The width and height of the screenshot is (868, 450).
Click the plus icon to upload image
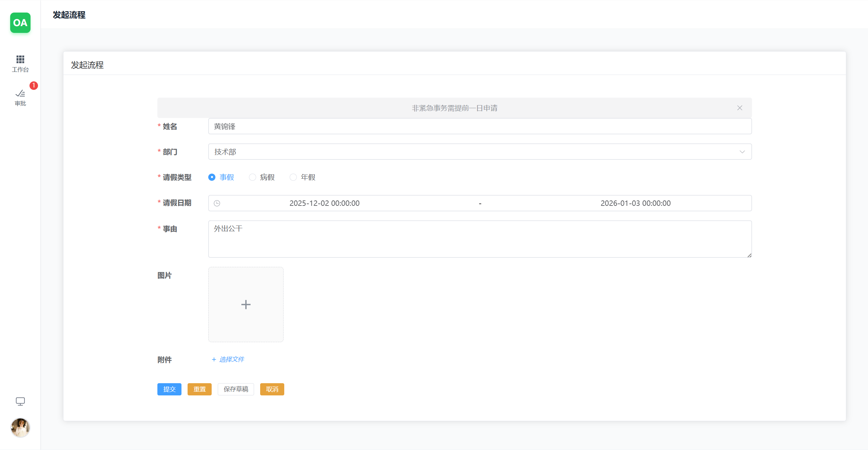point(246,305)
